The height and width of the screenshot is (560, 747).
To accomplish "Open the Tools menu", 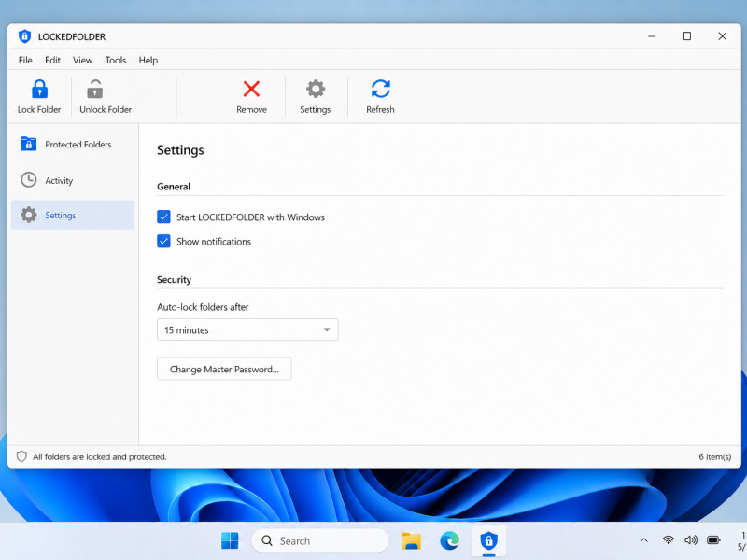I will (x=115, y=60).
